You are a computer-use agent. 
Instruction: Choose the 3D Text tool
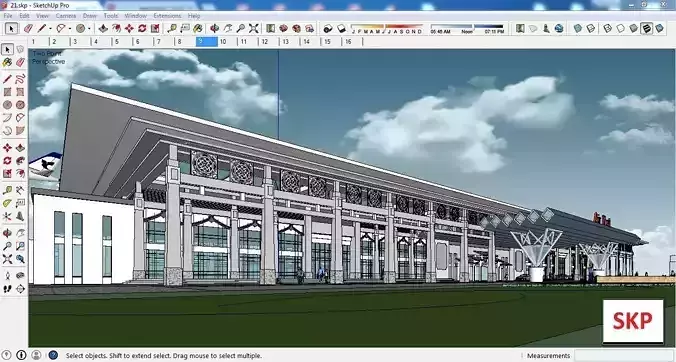[20, 216]
